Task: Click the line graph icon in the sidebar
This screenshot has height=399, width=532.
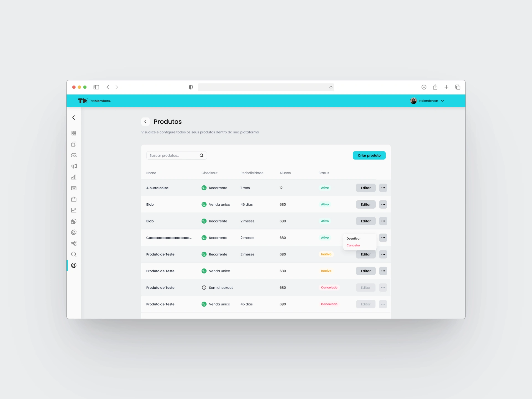Action: [x=74, y=210]
